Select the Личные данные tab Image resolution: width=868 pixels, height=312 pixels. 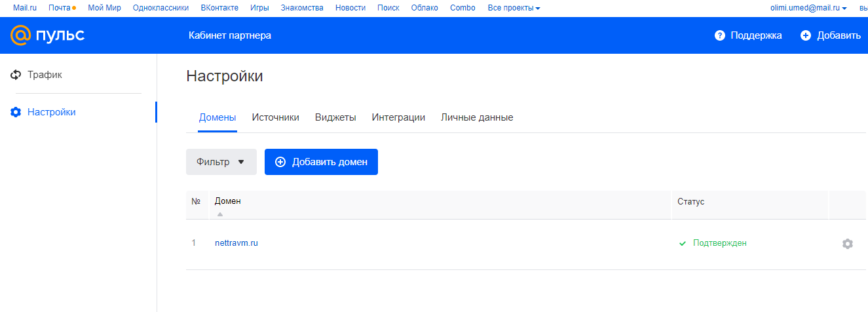pos(477,117)
